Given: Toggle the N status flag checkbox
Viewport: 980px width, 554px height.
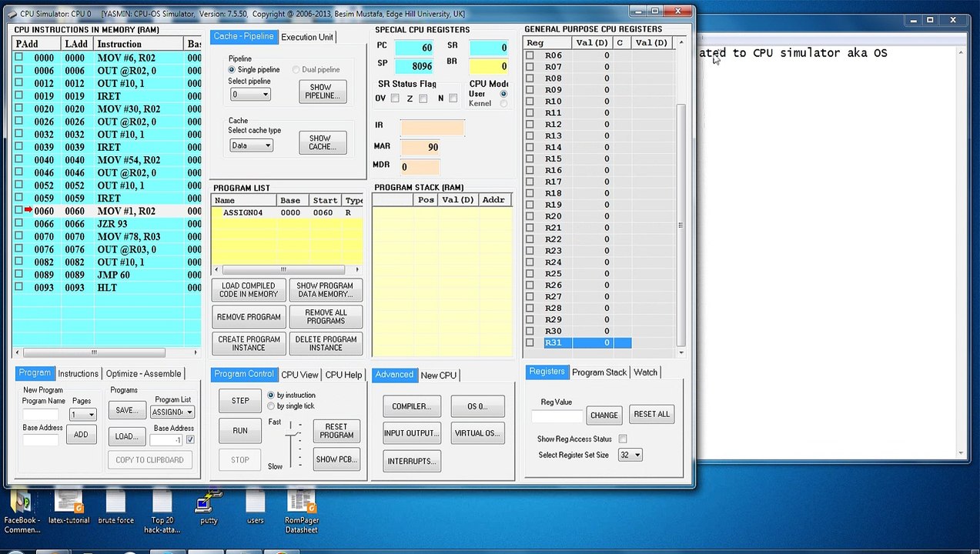Looking at the screenshot, I should tap(453, 98).
